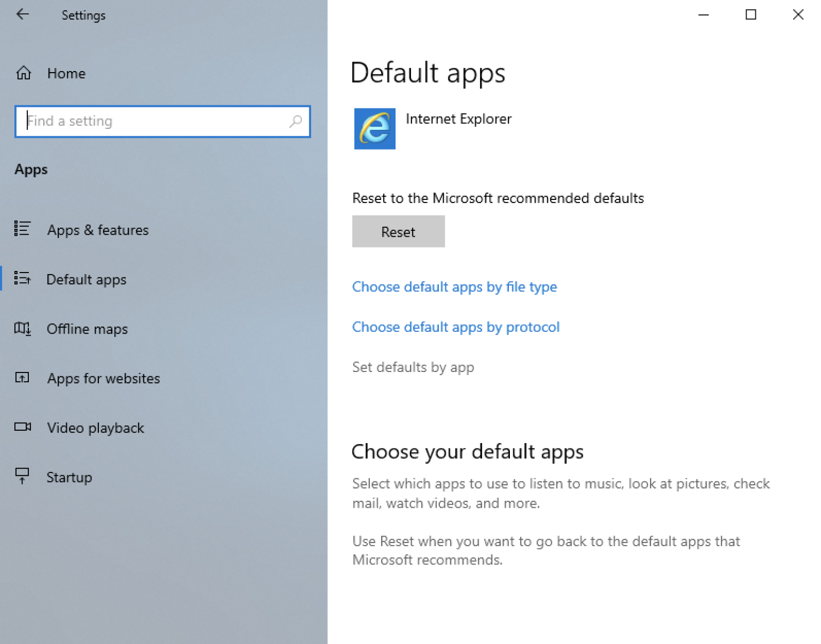Click the Home icon in the sidebar

(24, 73)
